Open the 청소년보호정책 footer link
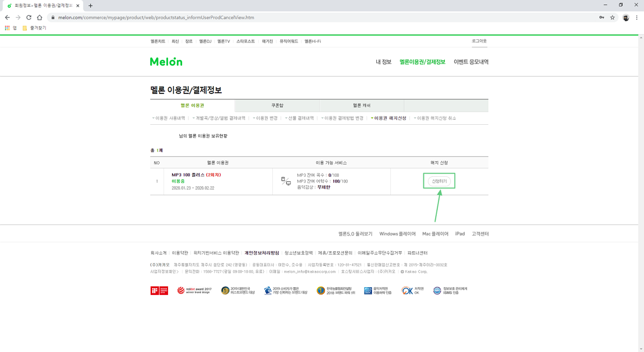 click(298, 253)
